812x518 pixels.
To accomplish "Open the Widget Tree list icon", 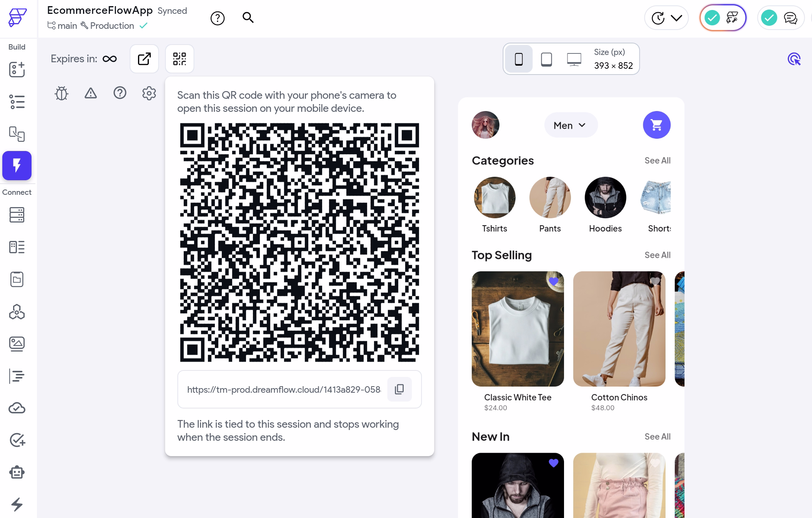I will pyautogui.click(x=17, y=102).
